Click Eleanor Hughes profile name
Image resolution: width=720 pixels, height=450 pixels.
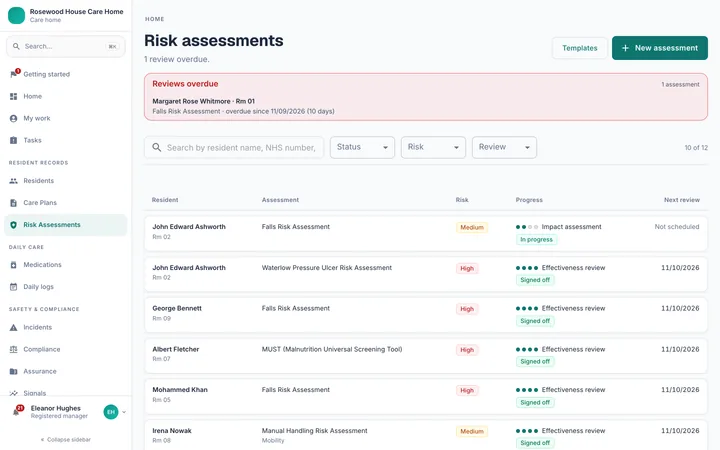coord(56,408)
